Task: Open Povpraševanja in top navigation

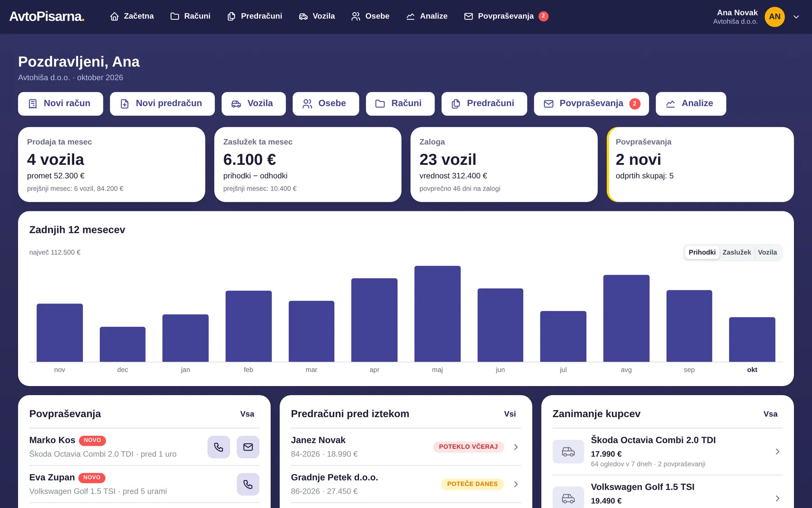Action: [x=506, y=16]
